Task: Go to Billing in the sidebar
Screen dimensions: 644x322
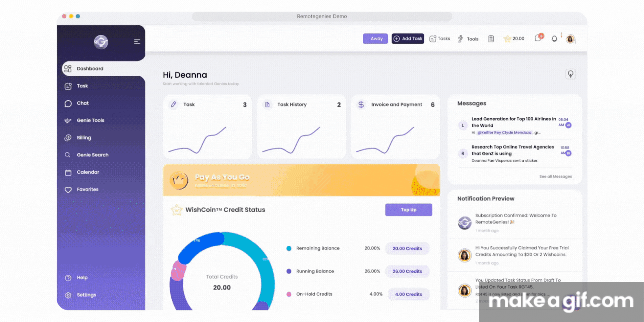Action: click(84, 138)
